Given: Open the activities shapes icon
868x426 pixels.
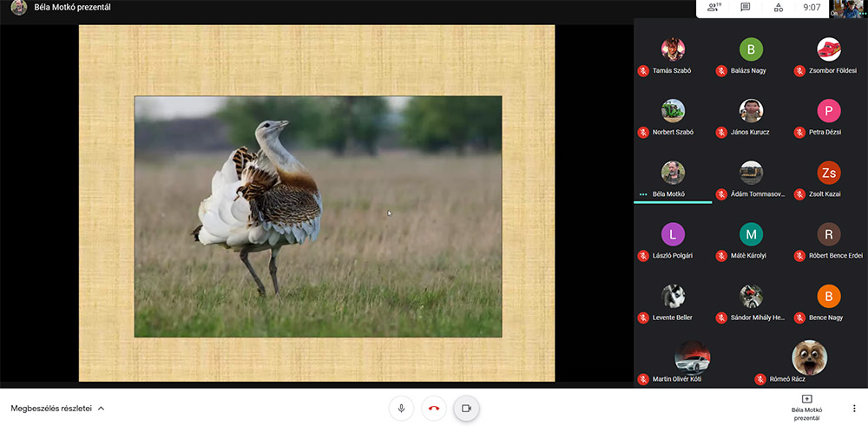Looking at the screenshot, I should pyautogui.click(x=779, y=7).
